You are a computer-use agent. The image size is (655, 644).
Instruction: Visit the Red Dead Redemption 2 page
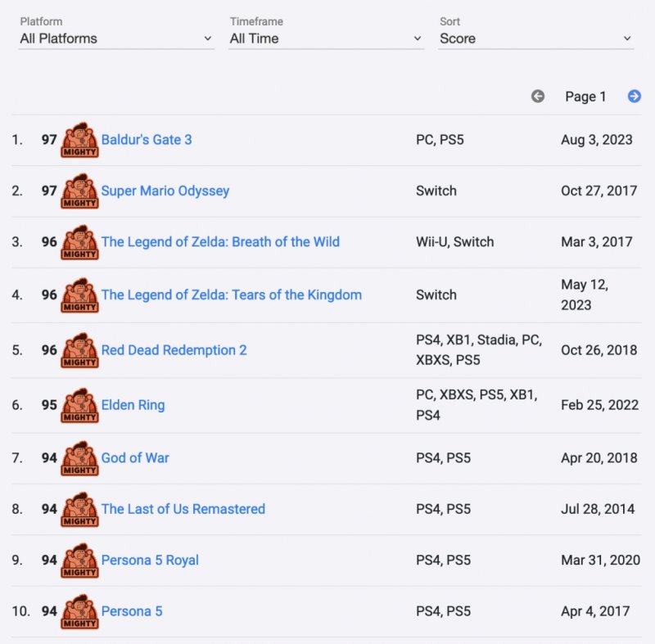(174, 350)
